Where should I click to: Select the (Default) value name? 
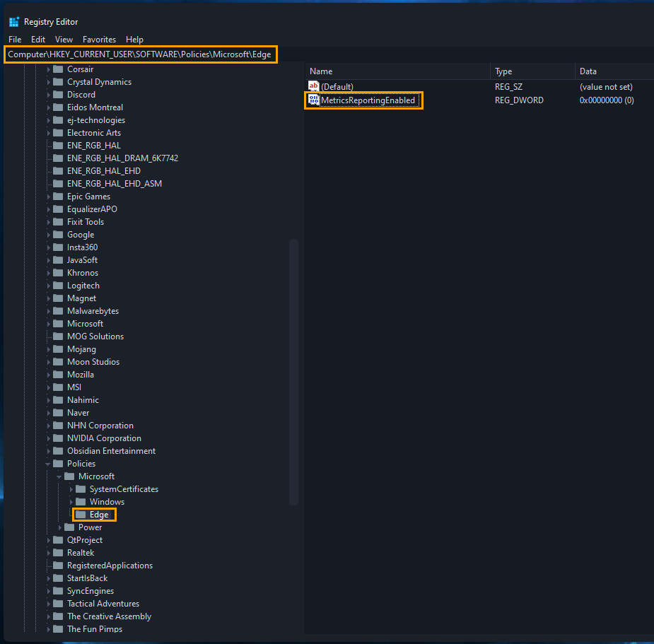pyautogui.click(x=337, y=87)
